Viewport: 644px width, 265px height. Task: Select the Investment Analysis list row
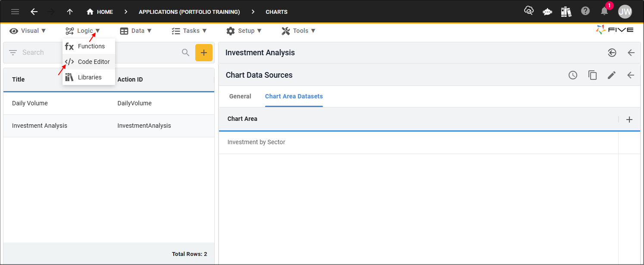[x=109, y=126]
